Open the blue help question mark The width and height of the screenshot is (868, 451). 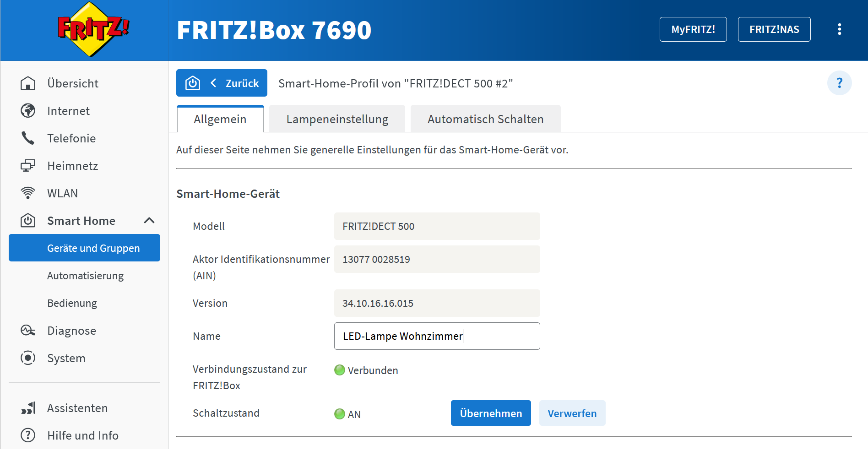point(840,83)
